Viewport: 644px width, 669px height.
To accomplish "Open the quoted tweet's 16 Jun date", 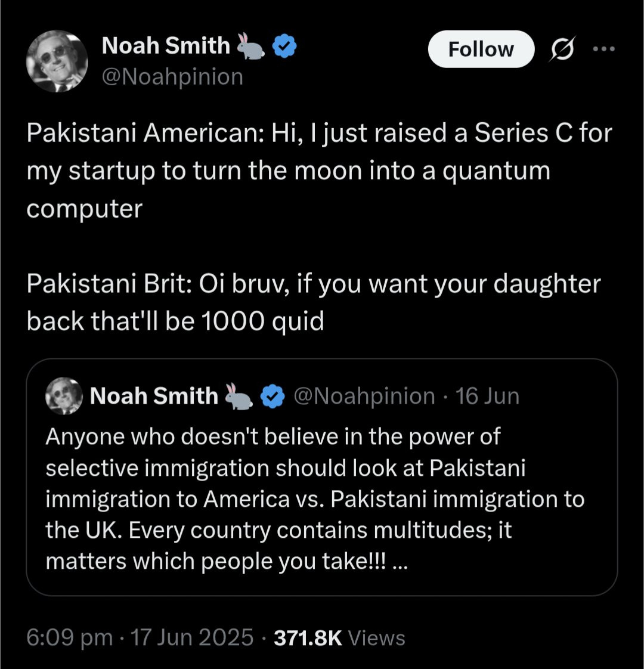I will pos(487,397).
